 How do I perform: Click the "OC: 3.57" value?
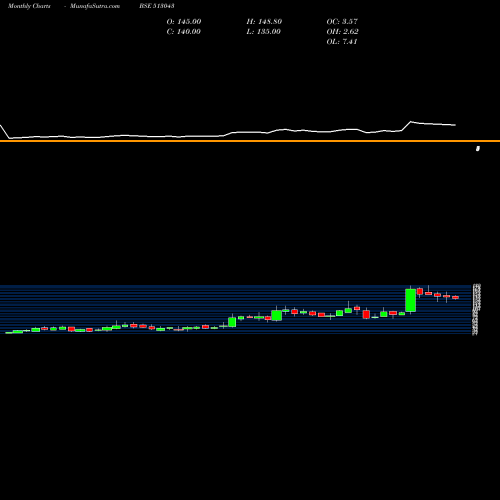tap(342, 22)
